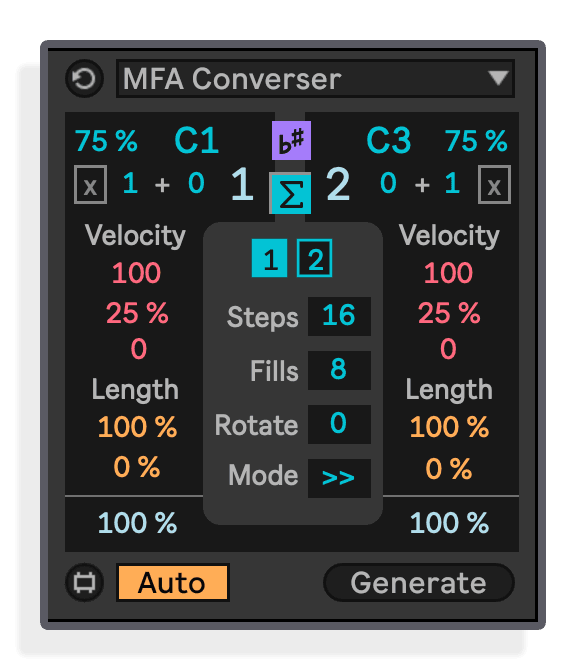Select pattern tab 1
The width and height of the screenshot is (586, 670).
tap(269, 258)
